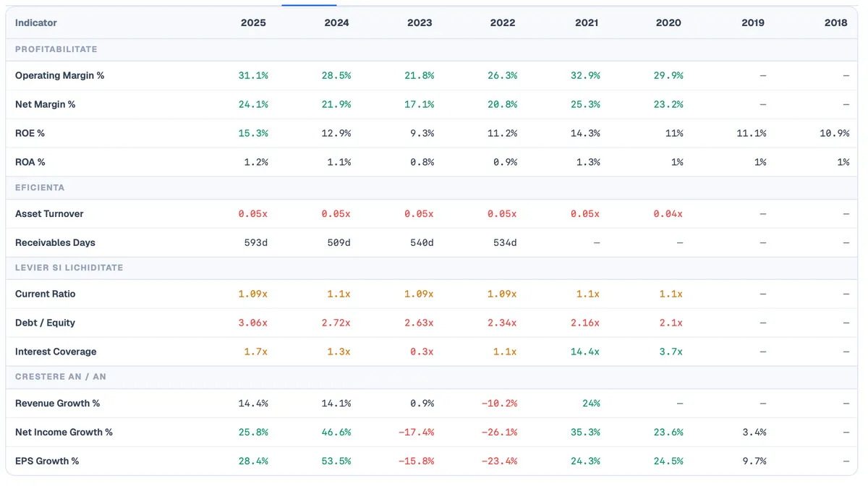Click the −10.2% Revenue Growth value
The width and height of the screenshot is (868, 489).
[x=500, y=403]
